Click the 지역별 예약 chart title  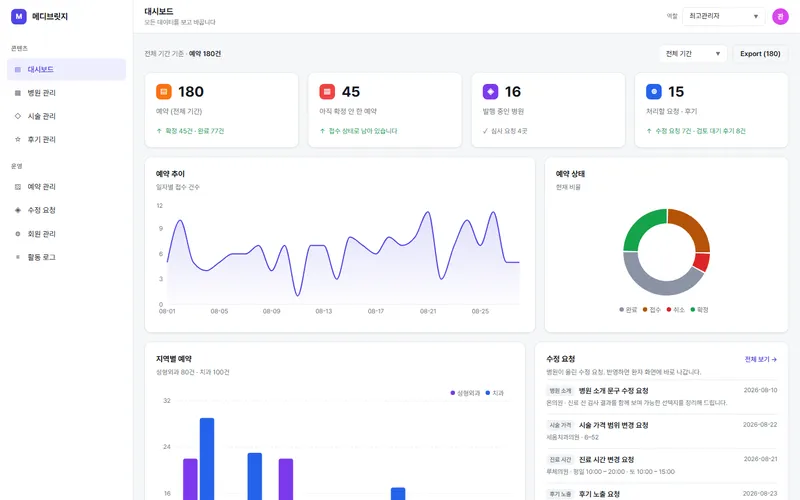(173, 359)
